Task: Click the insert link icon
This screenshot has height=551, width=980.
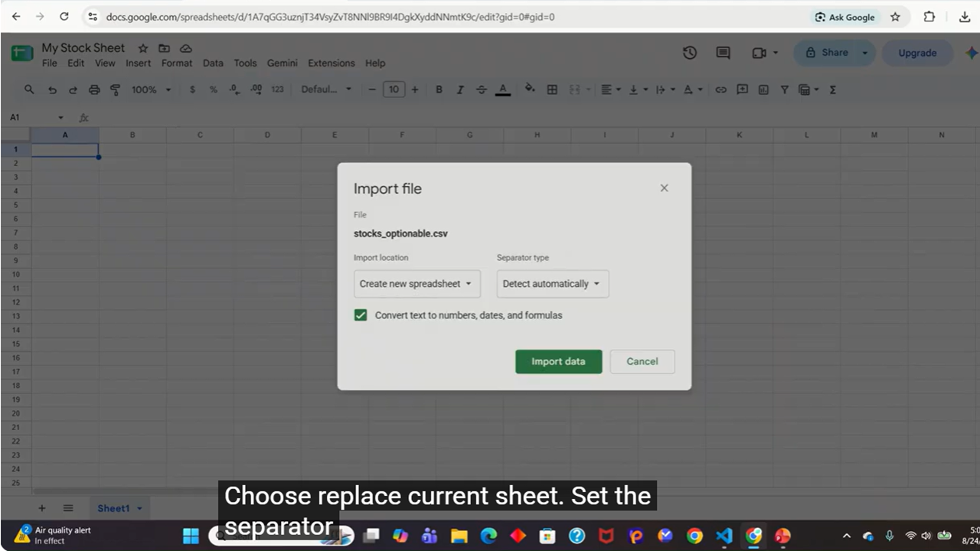Action: point(720,90)
